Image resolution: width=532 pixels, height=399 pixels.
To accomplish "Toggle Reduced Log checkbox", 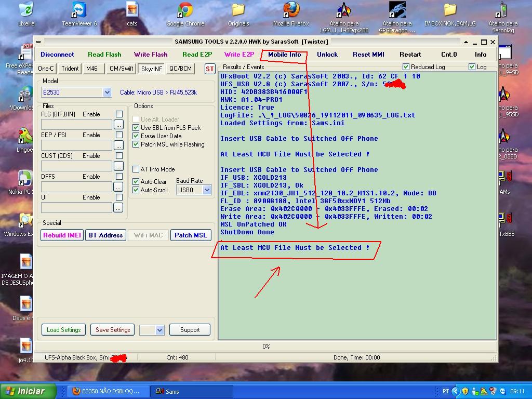I will pos(406,67).
